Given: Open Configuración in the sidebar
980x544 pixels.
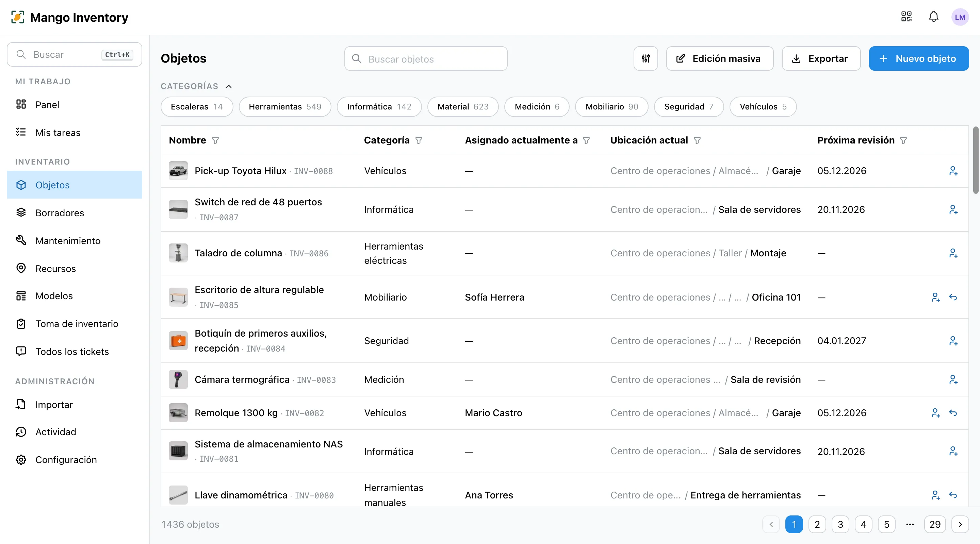Looking at the screenshot, I should 75,460.
